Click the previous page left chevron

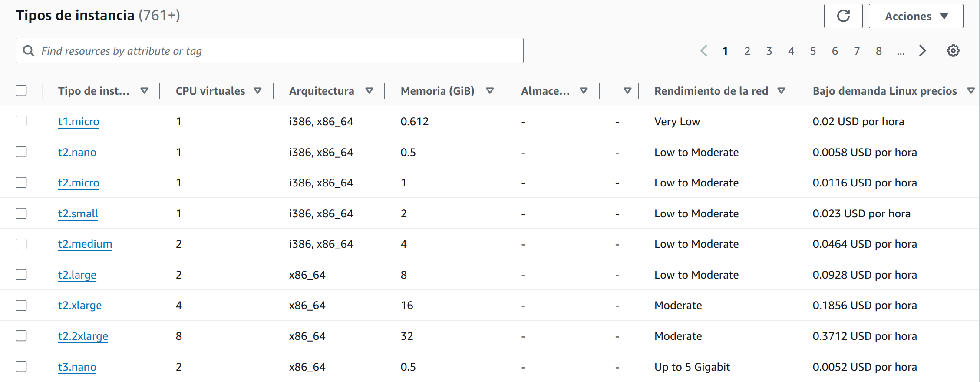pos(704,51)
